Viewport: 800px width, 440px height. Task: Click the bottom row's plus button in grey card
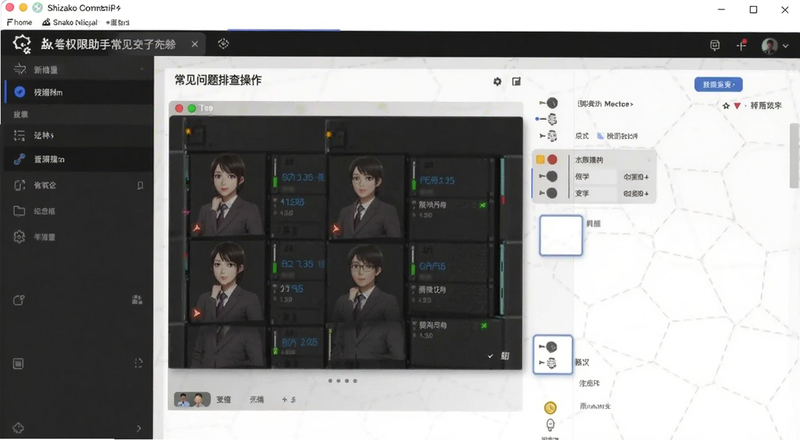[x=636, y=193]
